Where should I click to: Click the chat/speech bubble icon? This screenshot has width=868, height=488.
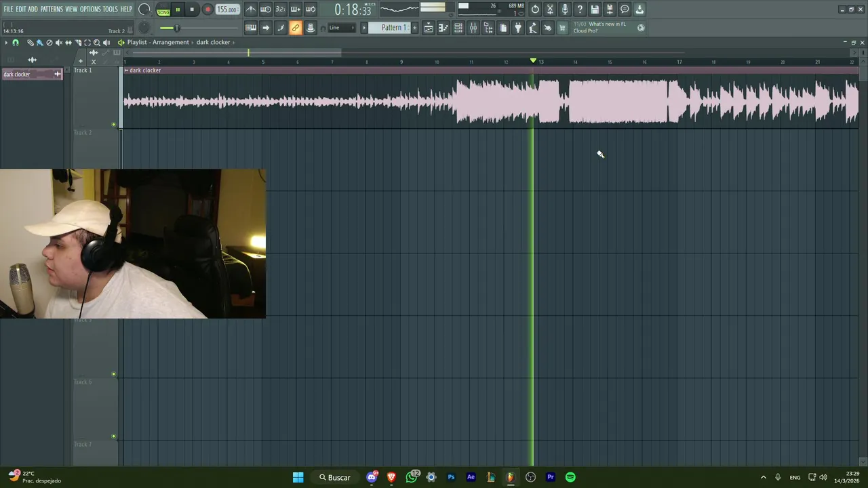pos(625,9)
